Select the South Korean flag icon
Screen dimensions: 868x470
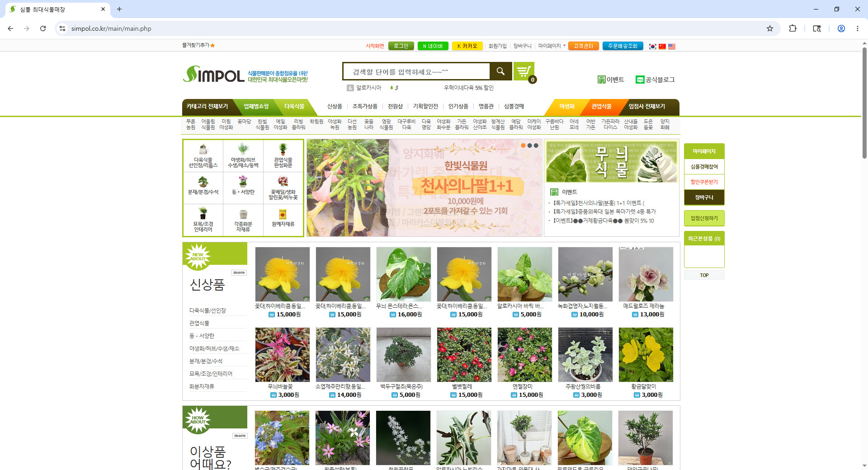pos(652,46)
